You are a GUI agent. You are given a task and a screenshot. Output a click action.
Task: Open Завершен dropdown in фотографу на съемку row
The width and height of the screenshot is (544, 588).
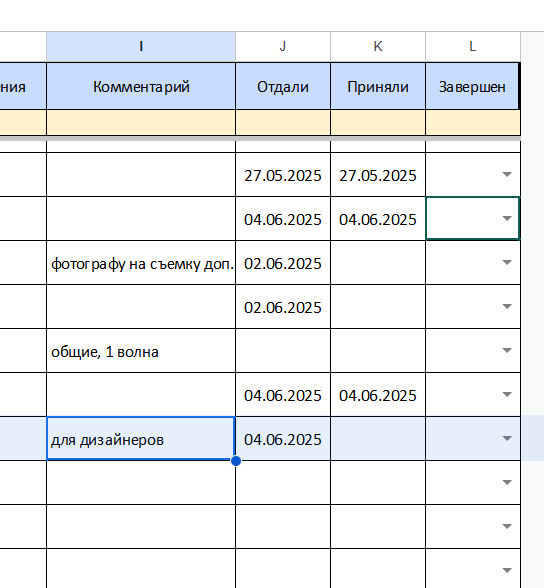(x=507, y=262)
